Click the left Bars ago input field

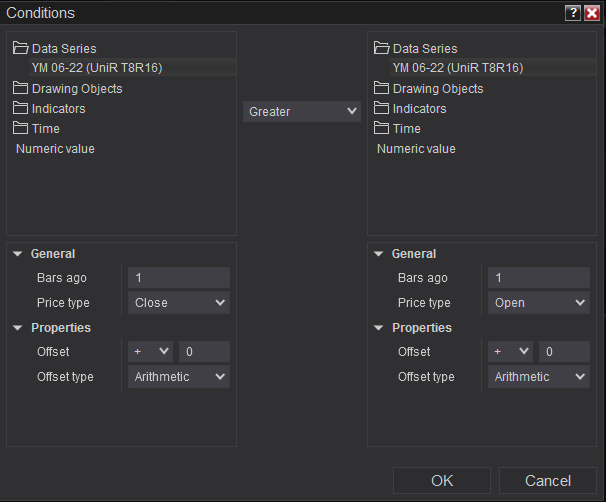coord(179,278)
